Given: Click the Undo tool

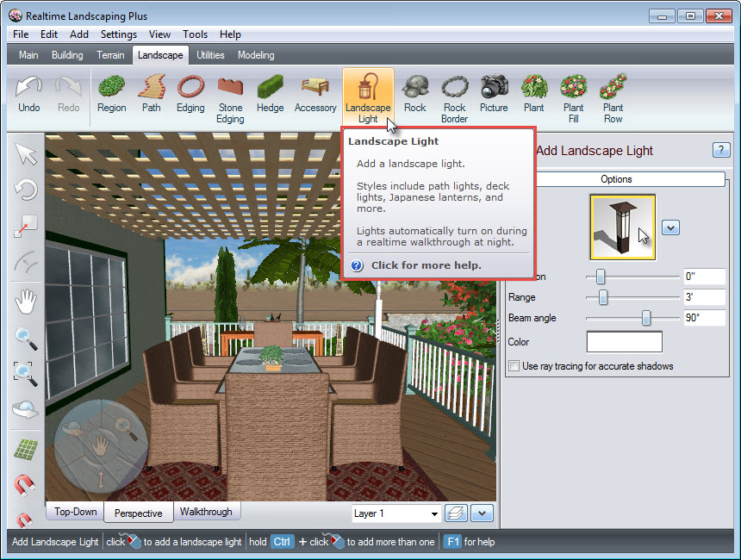Looking at the screenshot, I should 28,95.
